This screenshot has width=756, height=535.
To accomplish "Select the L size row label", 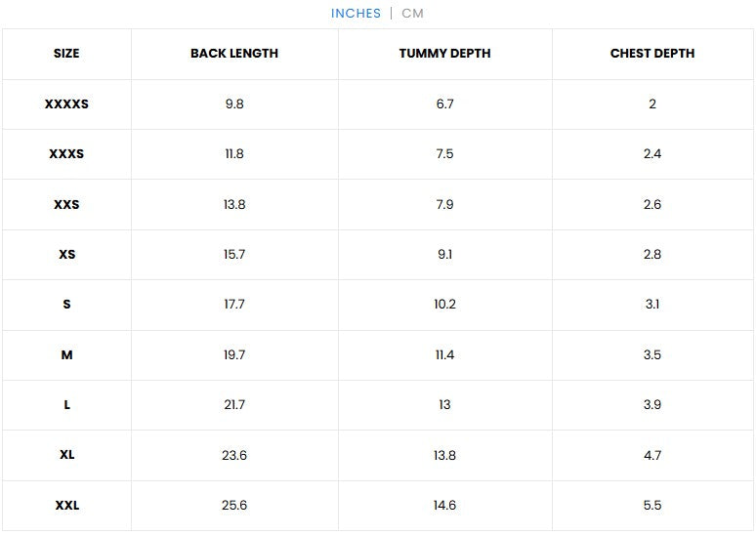I will point(66,405).
